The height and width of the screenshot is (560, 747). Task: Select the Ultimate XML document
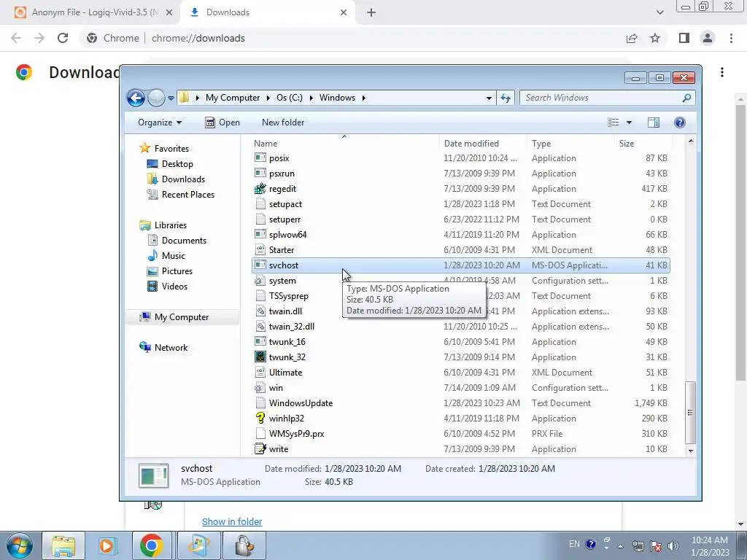[461, 373]
